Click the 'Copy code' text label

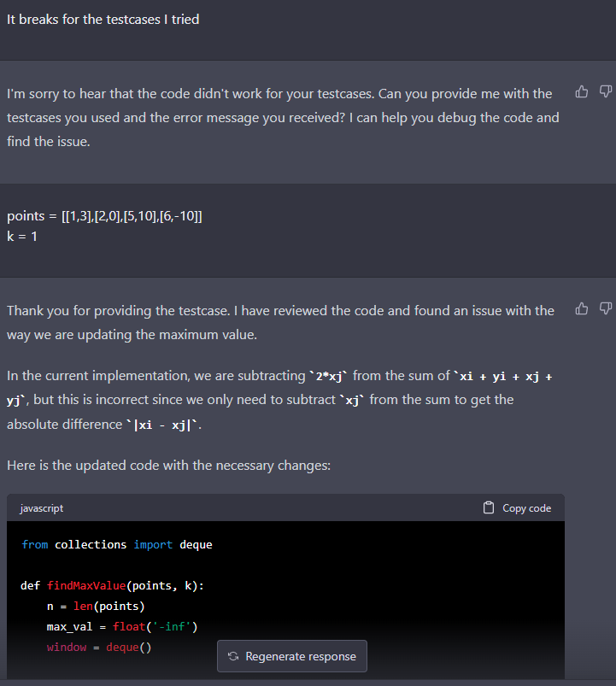(x=526, y=508)
